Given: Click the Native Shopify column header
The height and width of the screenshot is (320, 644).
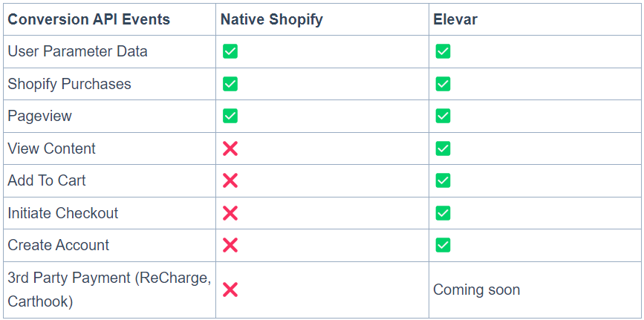Looking at the screenshot, I should (271, 19).
